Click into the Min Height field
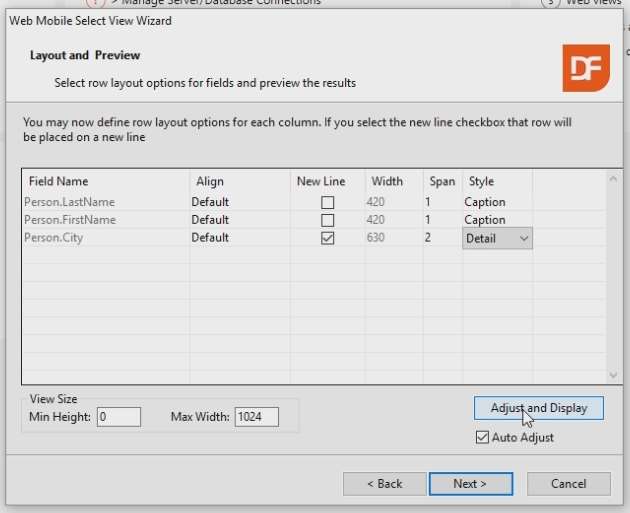630x513 pixels. [119, 416]
